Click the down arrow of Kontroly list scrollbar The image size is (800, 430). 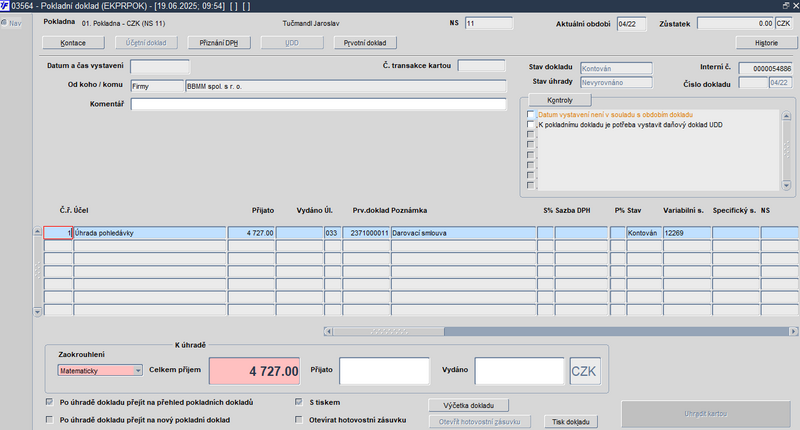pyautogui.click(x=786, y=185)
